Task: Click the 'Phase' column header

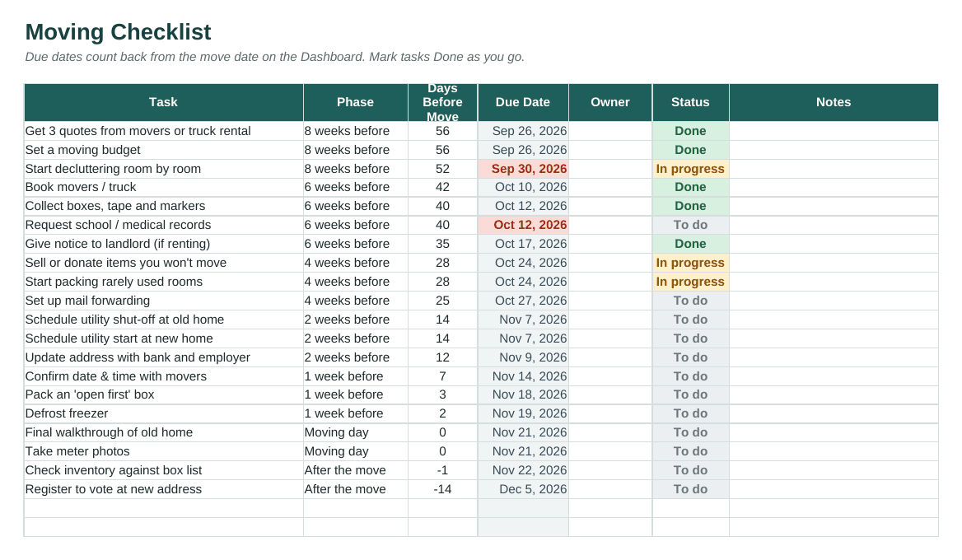Action: (355, 102)
